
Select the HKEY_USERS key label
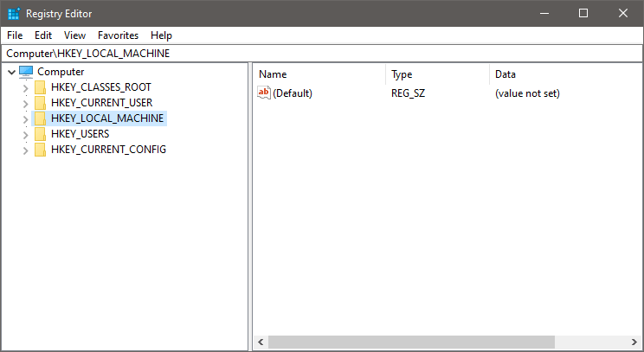pyautogui.click(x=80, y=134)
